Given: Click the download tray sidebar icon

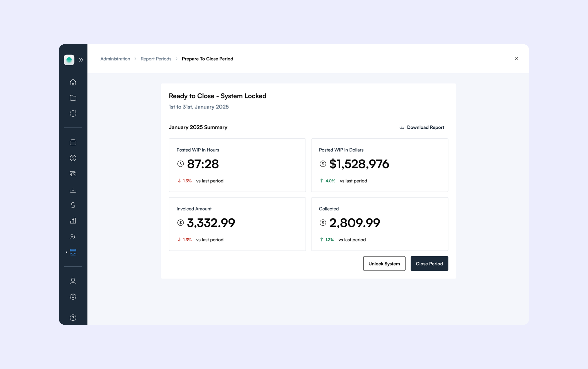Looking at the screenshot, I should tap(73, 190).
